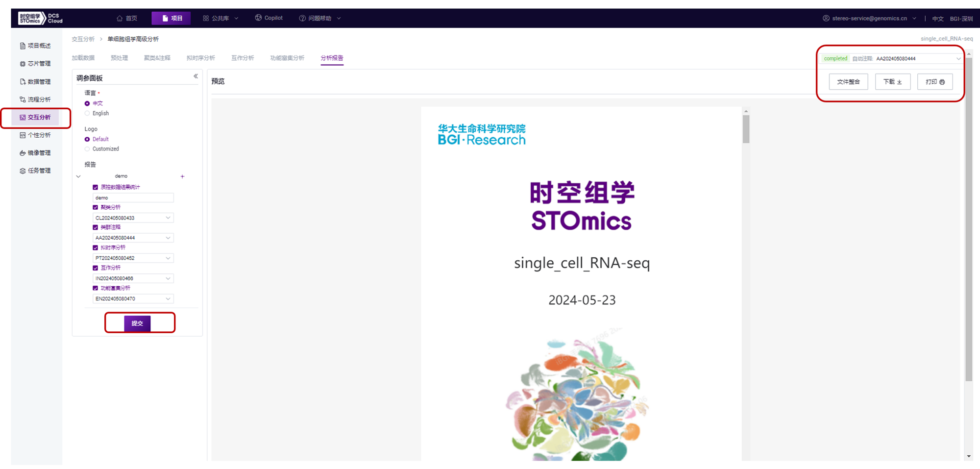Click the 提交 submit button

(x=137, y=323)
